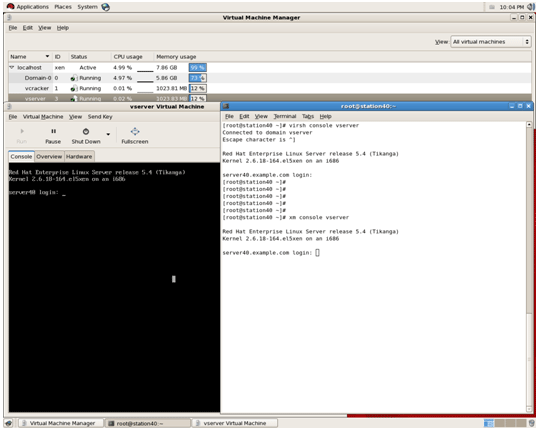Click localhost memory usage bar 99%

[x=198, y=68]
